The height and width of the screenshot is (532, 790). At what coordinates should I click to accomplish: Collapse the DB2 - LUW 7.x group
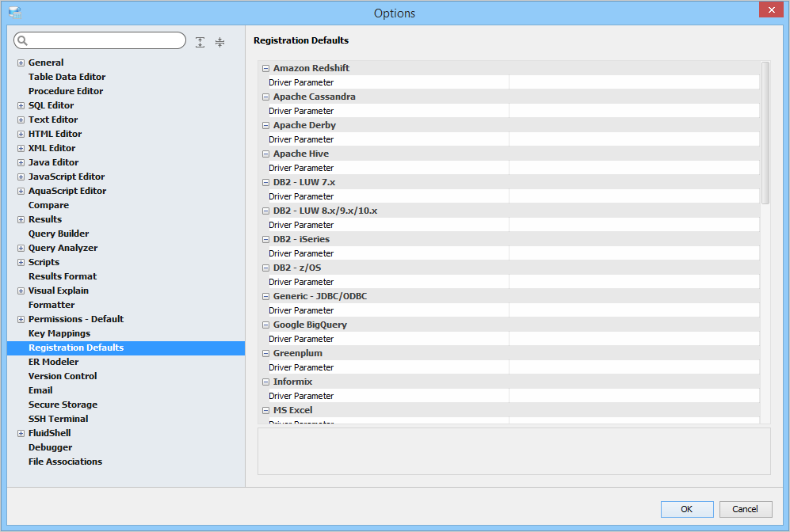pos(265,183)
